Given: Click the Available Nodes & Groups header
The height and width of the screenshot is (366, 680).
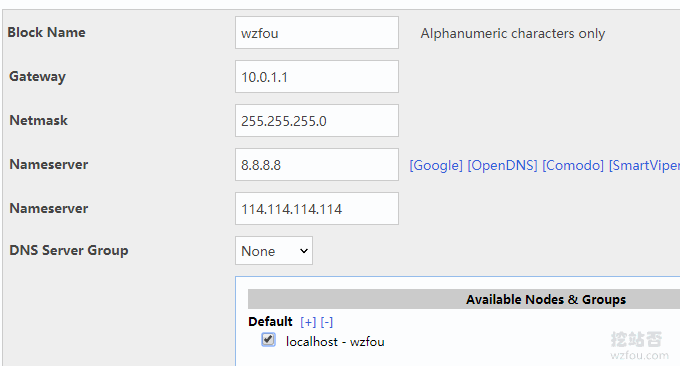Looking at the screenshot, I should (x=546, y=300).
